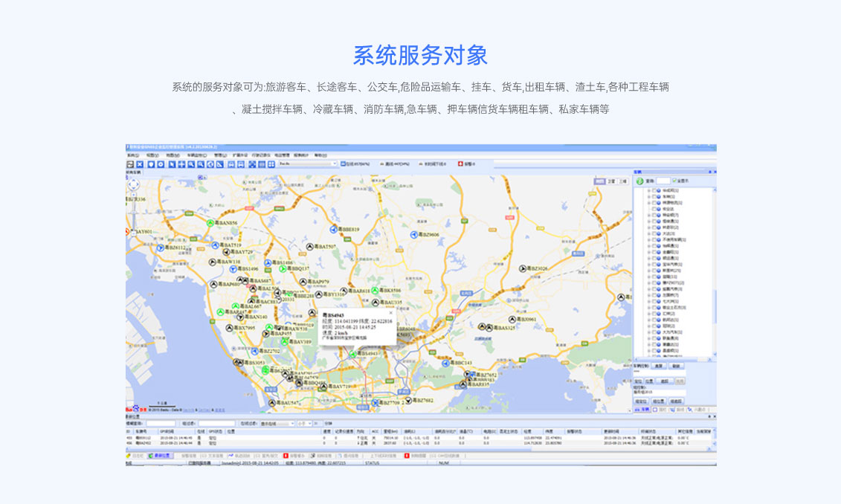841x504 pixels.
Task: Click vehicle marker 粤BZ3026 on map
Action: pyautogui.click(x=523, y=268)
